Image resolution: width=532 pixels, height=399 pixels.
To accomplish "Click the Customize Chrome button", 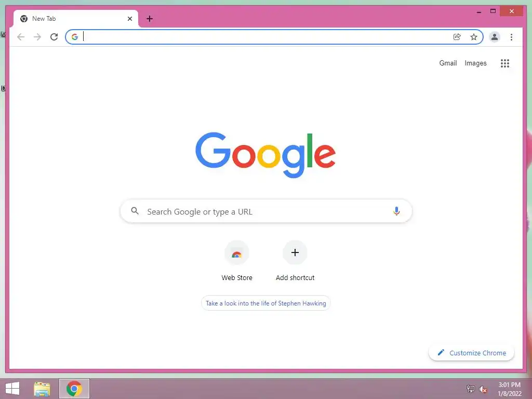I will click(x=472, y=353).
